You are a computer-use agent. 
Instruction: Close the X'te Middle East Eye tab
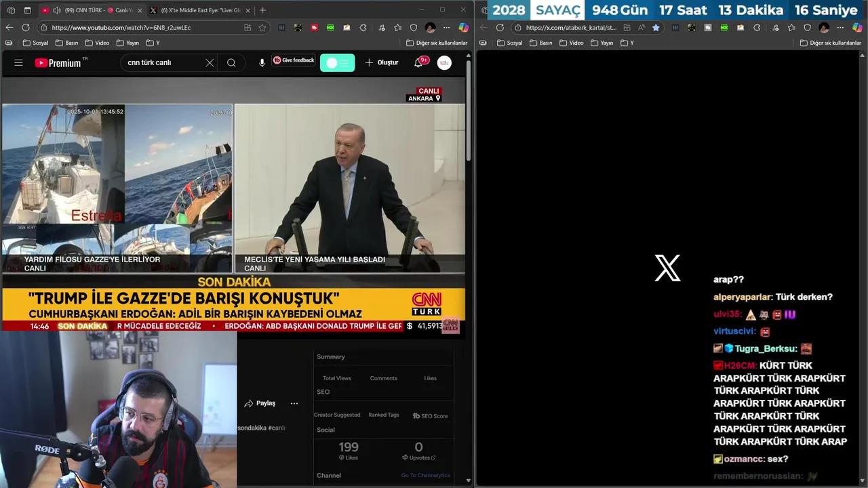(248, 10)
